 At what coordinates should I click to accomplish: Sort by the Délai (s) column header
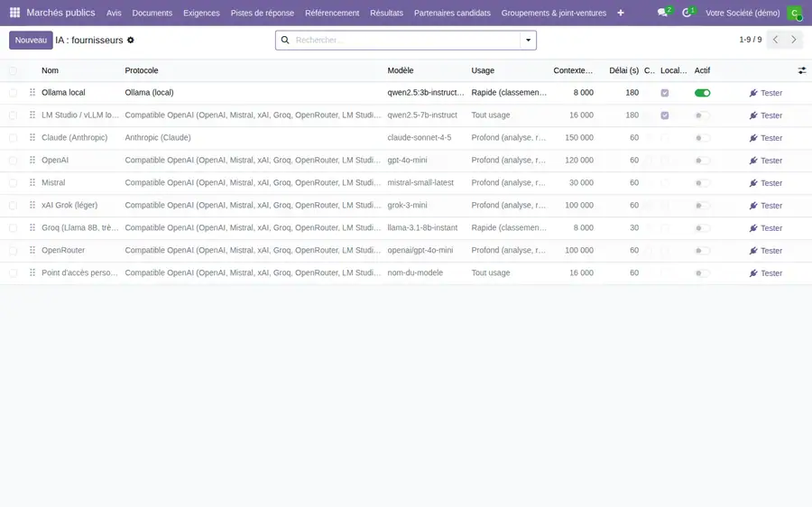(623, 70)
